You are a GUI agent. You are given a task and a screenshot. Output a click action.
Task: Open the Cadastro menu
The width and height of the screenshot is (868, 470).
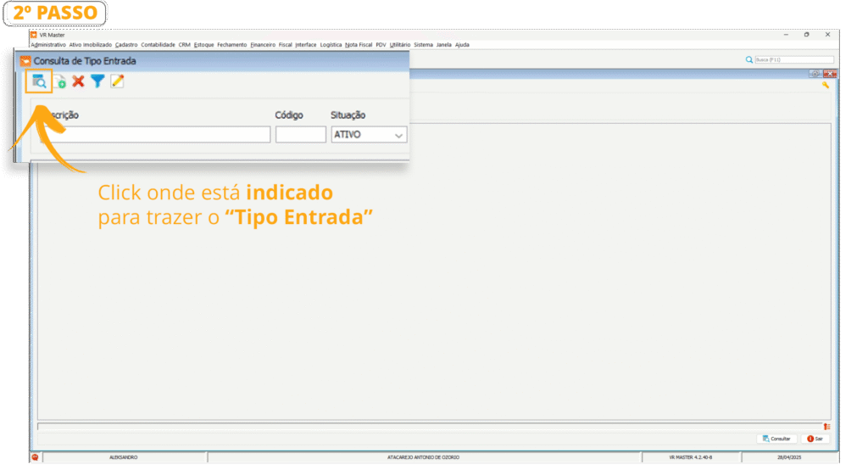(x=126, y=45)
